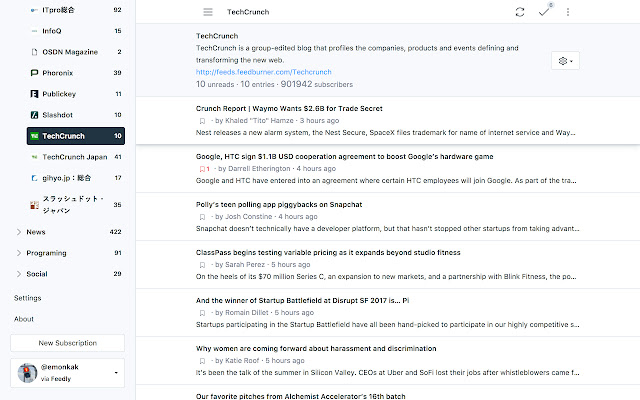Open the three-dot more options menu

568,12
